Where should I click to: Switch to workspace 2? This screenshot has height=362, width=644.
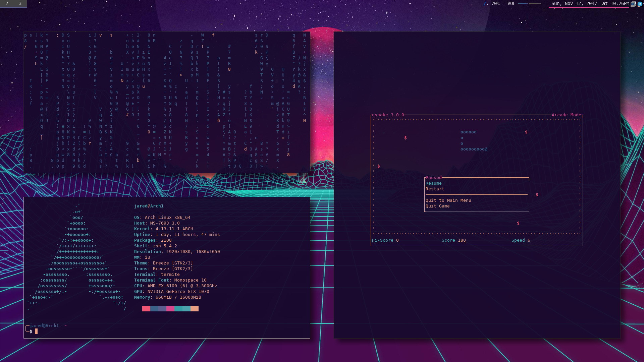(x=7, y=4)
